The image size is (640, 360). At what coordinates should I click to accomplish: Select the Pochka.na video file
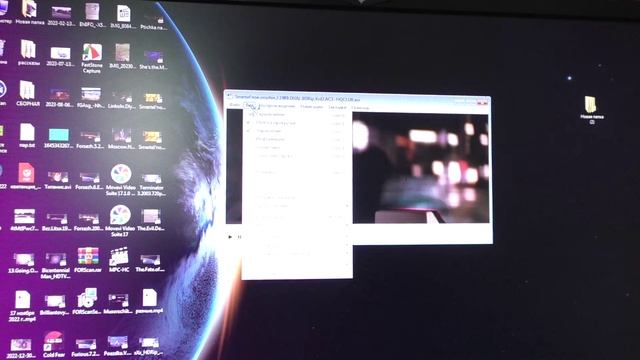pyautogui.click(x=153, y=21)
